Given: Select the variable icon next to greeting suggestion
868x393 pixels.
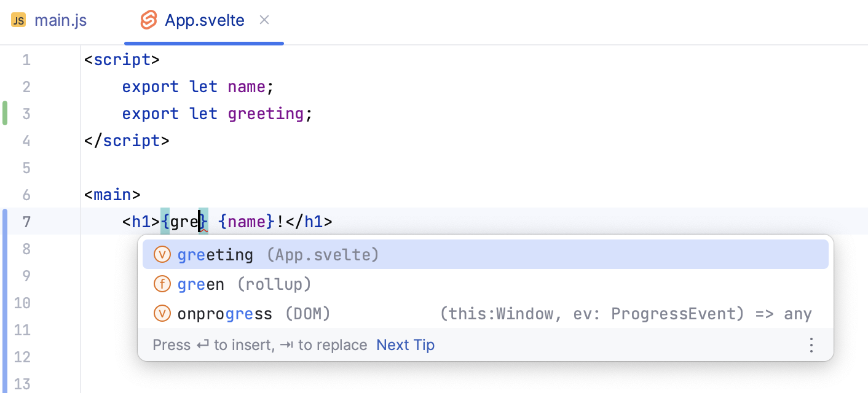Looking at the screenshot, I should click(162, 254).
